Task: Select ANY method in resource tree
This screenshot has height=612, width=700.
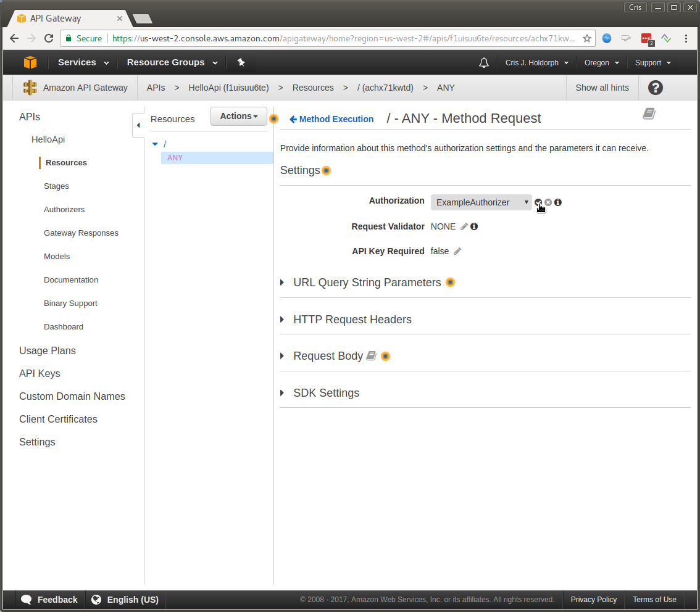Action: [175, 158]
